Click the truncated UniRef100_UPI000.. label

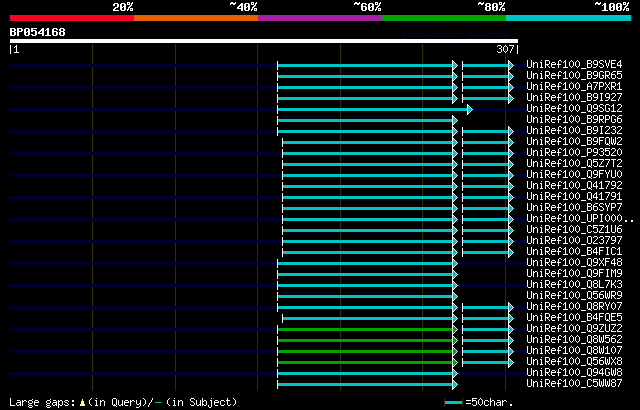pyautogui.click(x=580, y=219)
